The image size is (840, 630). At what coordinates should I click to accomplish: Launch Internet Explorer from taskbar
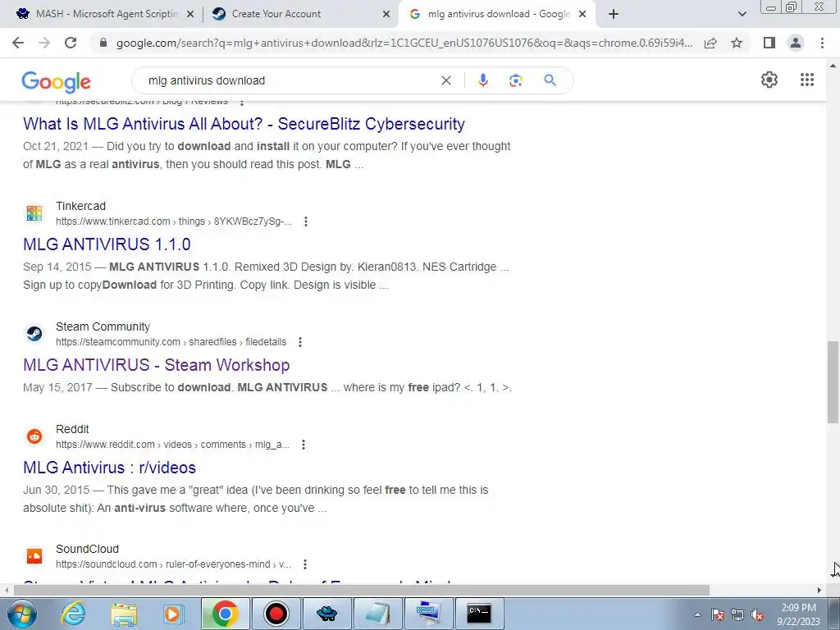tap(73, 614)
